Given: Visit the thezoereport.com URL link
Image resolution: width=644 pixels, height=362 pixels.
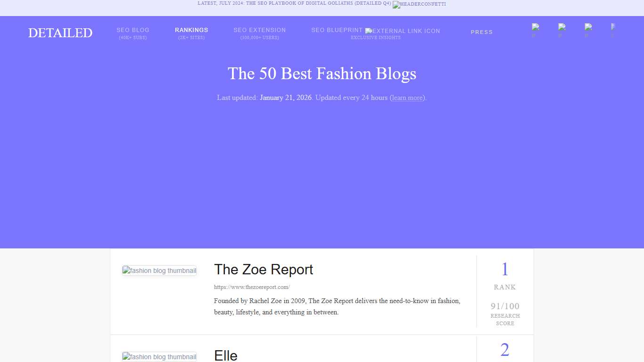Looking at the screenshot, I should [252, 287].
